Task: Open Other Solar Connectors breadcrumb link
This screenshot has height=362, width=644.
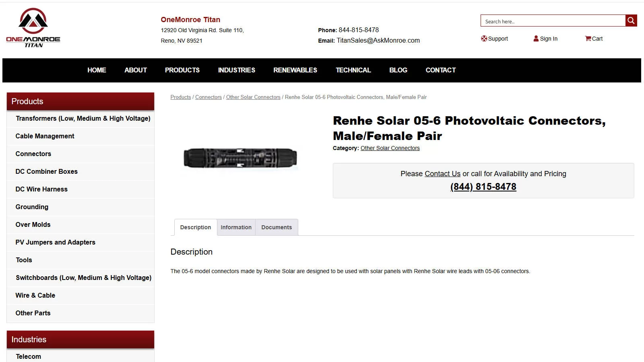Action: [x=253, y=97]
